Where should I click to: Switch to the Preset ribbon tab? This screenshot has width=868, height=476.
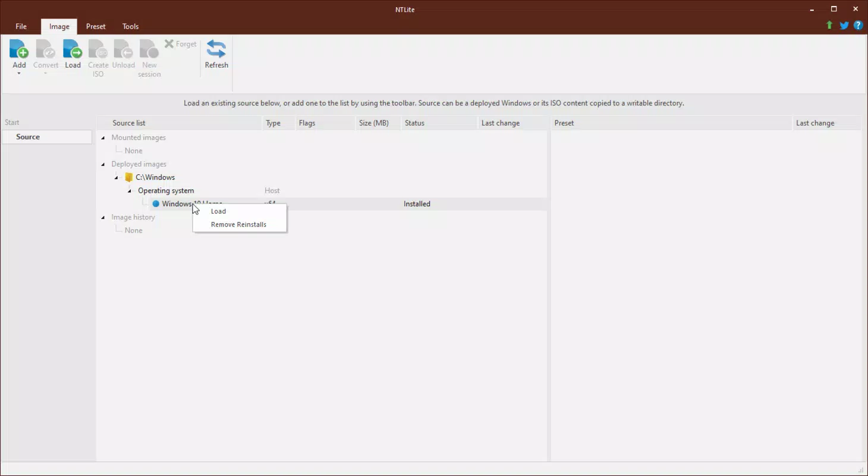96,26
